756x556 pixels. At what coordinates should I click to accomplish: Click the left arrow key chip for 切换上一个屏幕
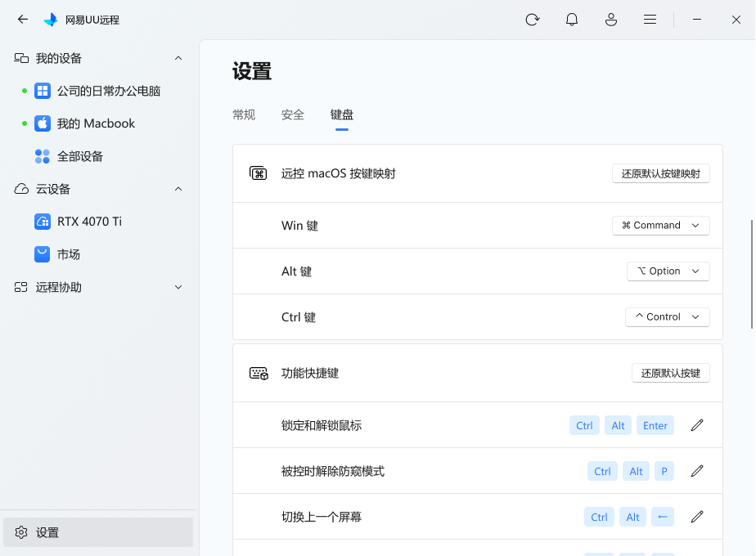click(x=663, y=517)
